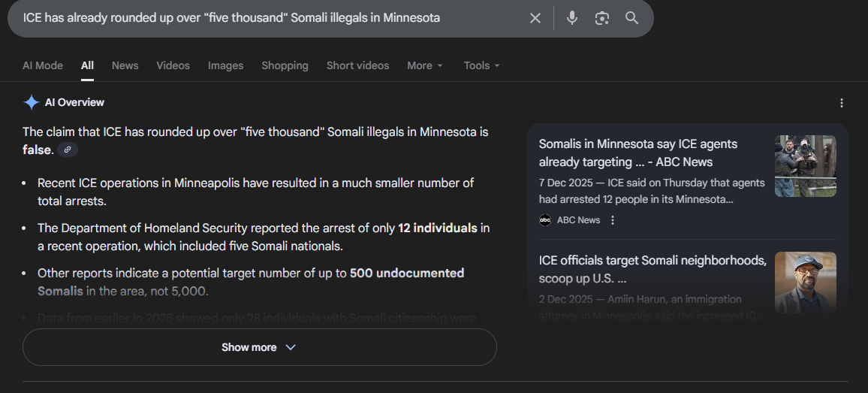This screenshot has width=868, height=393.
Task: Click the 'ABC News' source name
Action: 578,220
